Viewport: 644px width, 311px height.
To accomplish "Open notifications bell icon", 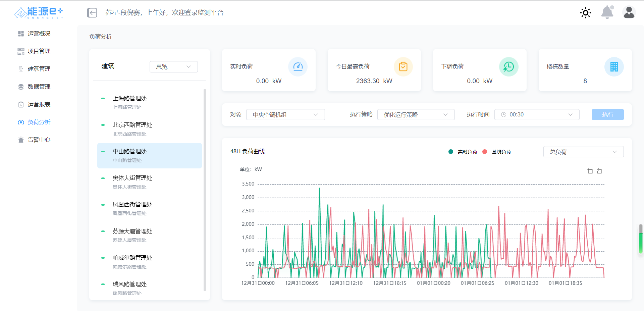I will click(607, 12).
